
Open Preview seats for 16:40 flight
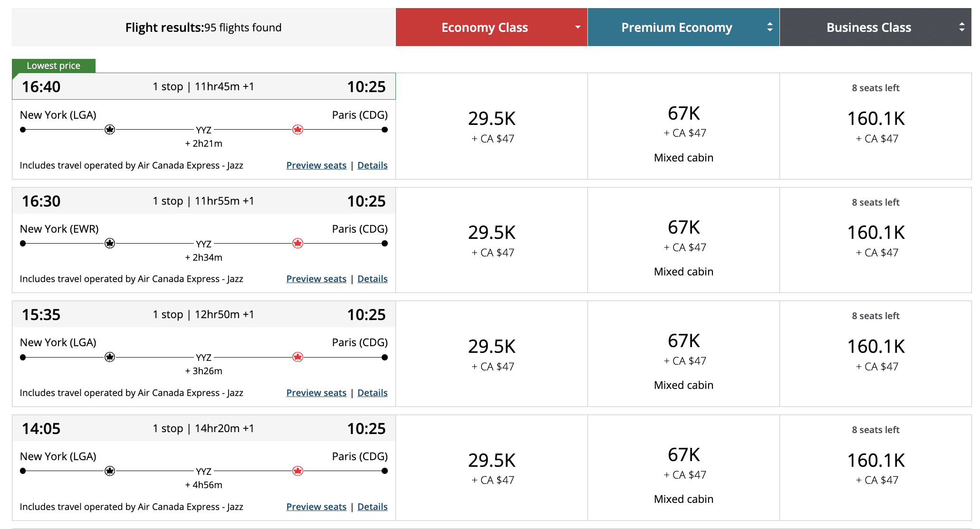(316, 165)
